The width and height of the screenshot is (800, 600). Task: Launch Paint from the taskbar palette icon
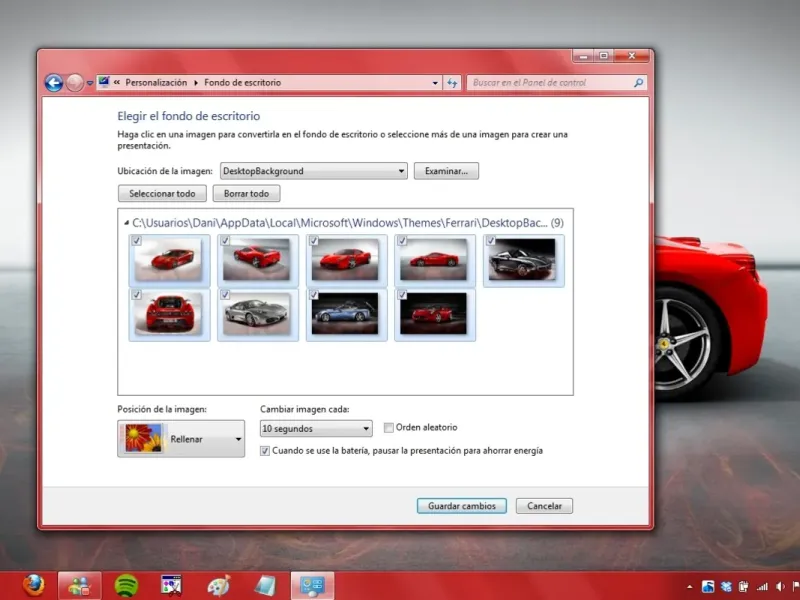218,585
